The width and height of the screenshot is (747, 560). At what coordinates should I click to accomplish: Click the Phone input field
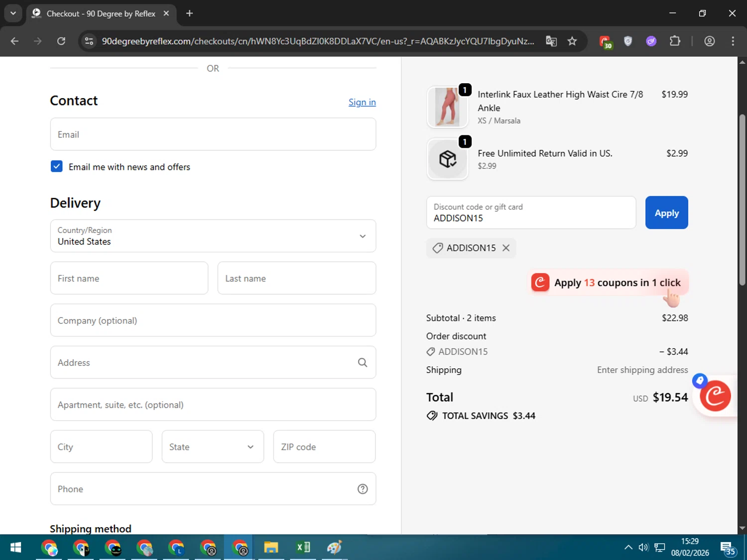213,489
